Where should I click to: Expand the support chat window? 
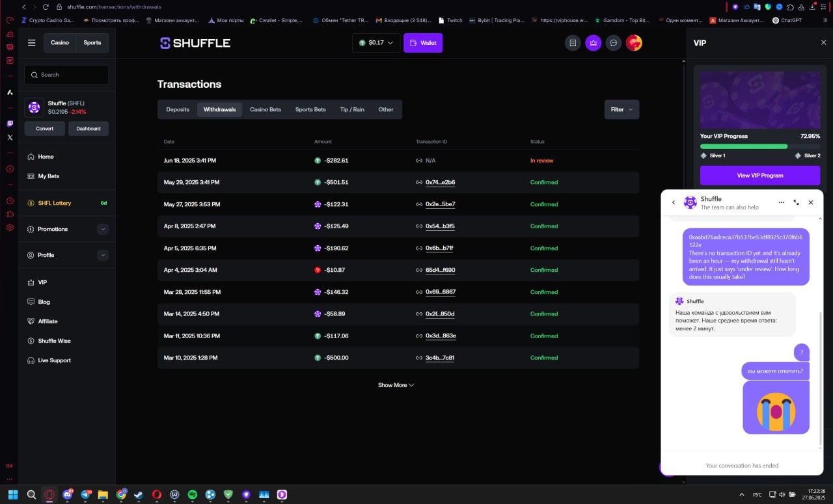796,202
